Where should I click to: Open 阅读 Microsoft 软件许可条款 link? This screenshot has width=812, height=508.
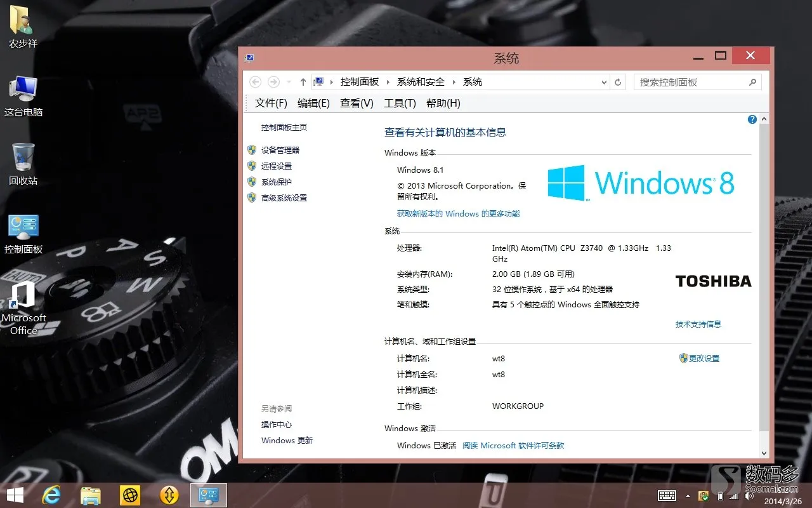pyautogui.click(x=513, y=446)
